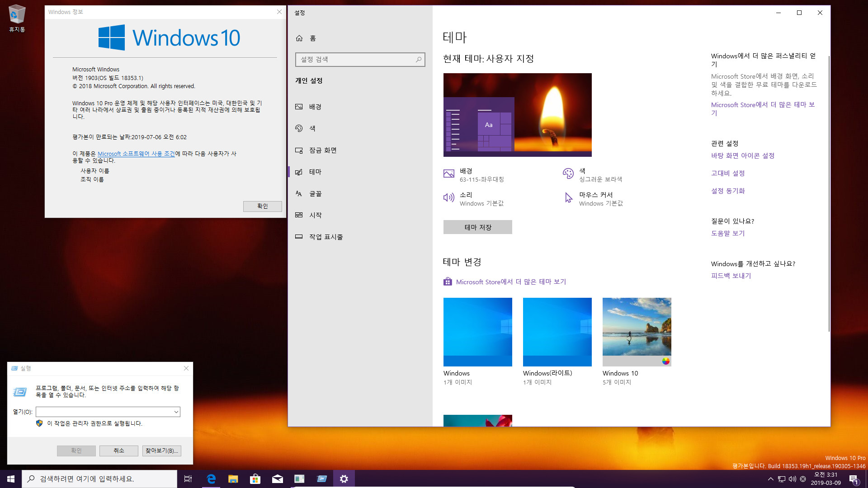Open Sync your settings link
The width and height of the screenshot is (868, 488).
tap(728, 191)
